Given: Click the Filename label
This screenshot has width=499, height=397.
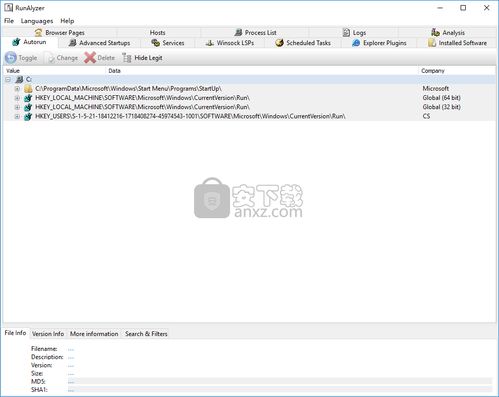Looking at the screenshot, I should click(x=44, y=349).
